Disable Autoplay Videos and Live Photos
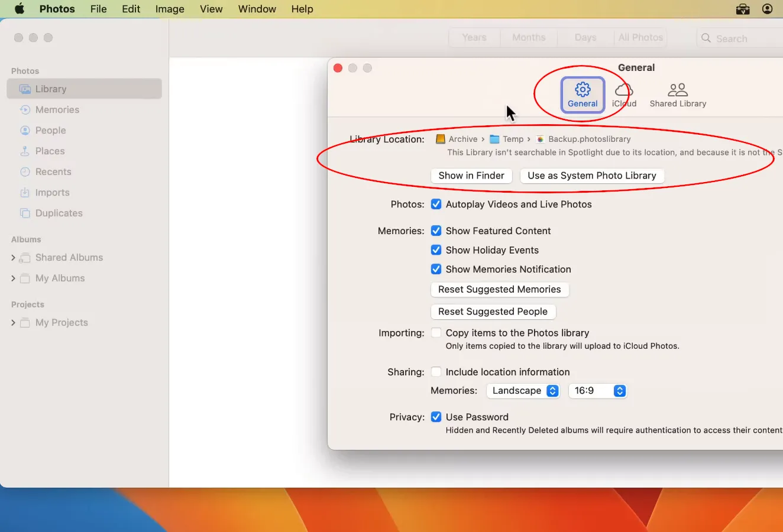Screen dimensions: 783x532 [436, 205]
